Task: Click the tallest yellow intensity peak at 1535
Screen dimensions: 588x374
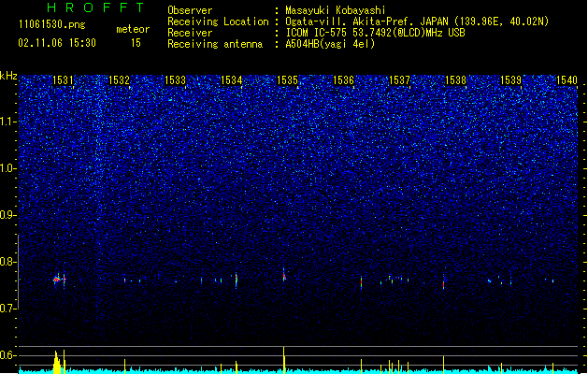Action: click(x=284, y=359)
